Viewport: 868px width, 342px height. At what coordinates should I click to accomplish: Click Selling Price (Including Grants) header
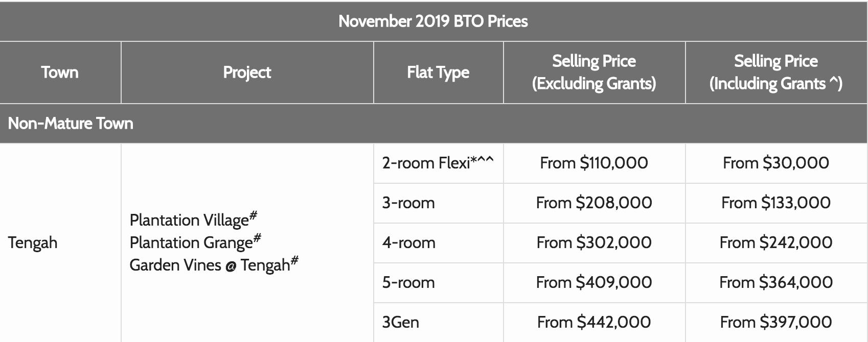(775, 72)
